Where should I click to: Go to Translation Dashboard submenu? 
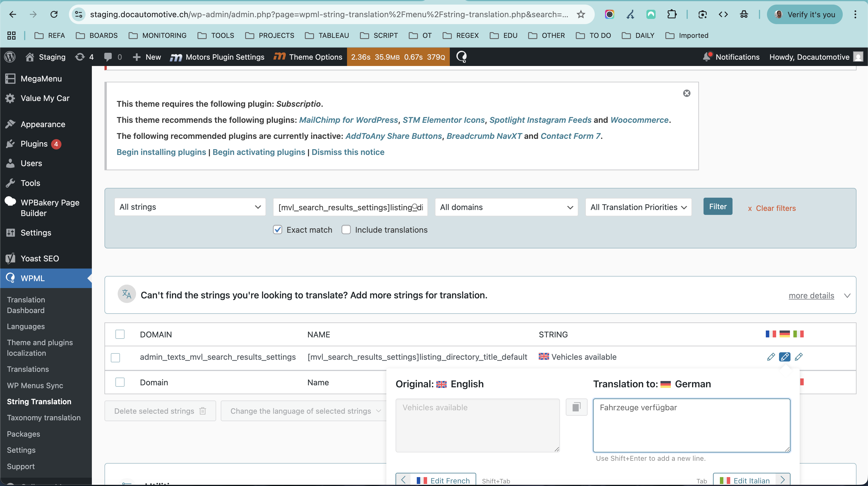coord(26,305)
